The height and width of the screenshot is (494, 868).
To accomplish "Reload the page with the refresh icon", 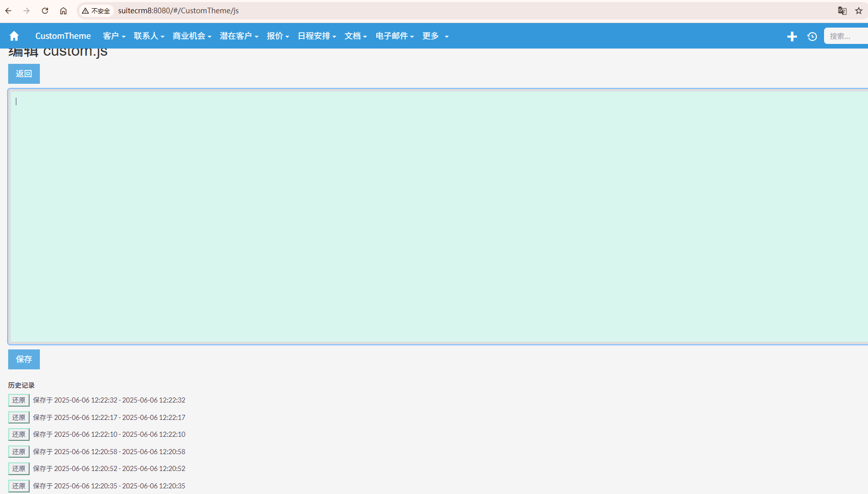I will [x=45, y=11].
